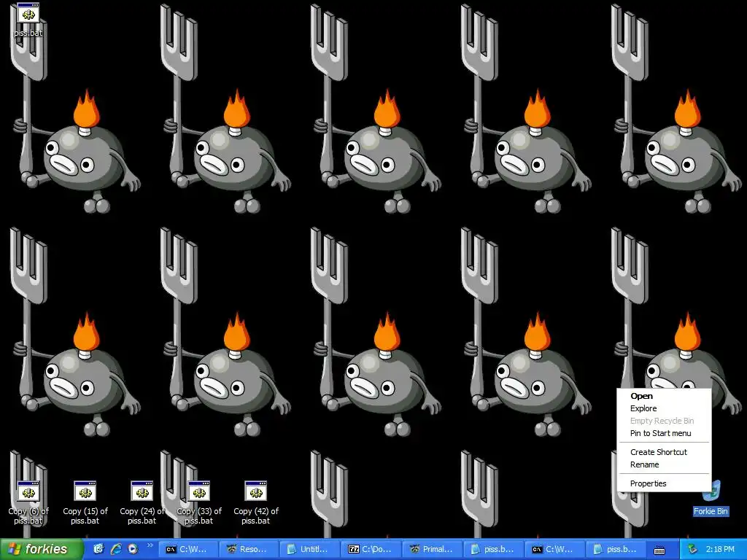Open the forkies Start button
The width and height of the screenshot is (747, 560).
tap(42, 550)
